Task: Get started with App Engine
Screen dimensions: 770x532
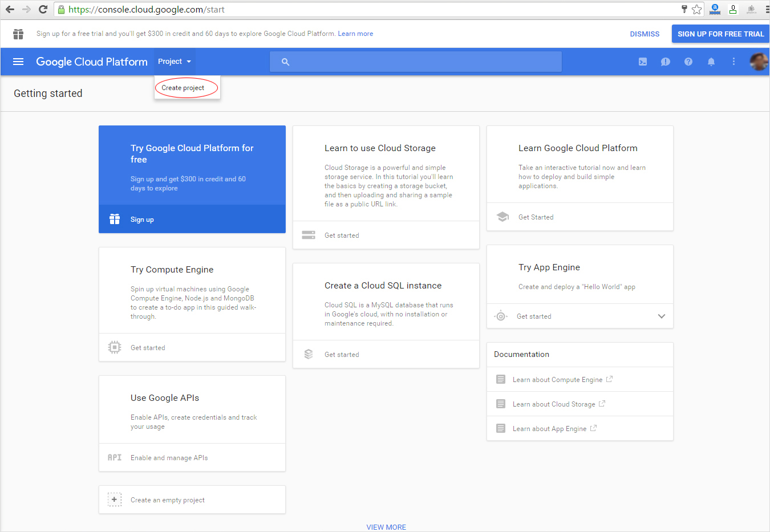Action: tap(534, 316)
